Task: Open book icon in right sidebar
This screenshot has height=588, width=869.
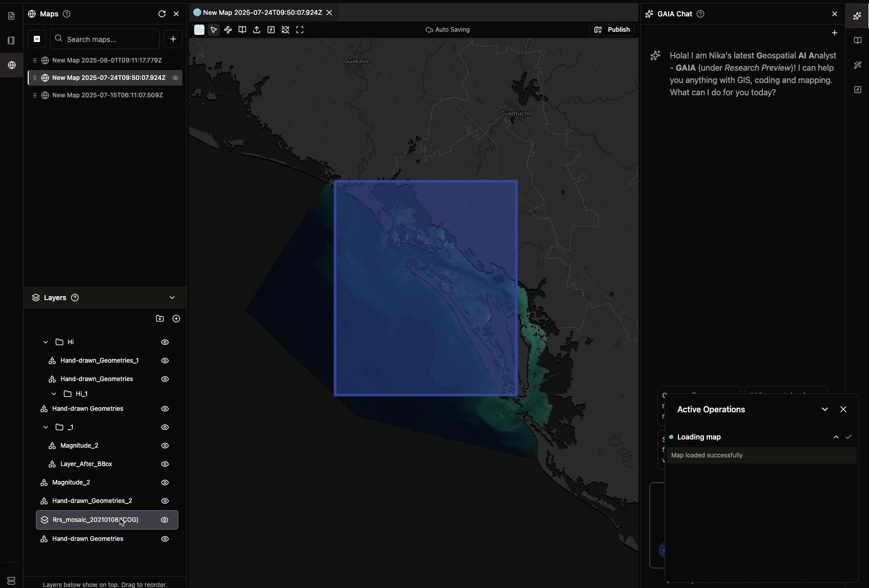Action: point(858,40)
